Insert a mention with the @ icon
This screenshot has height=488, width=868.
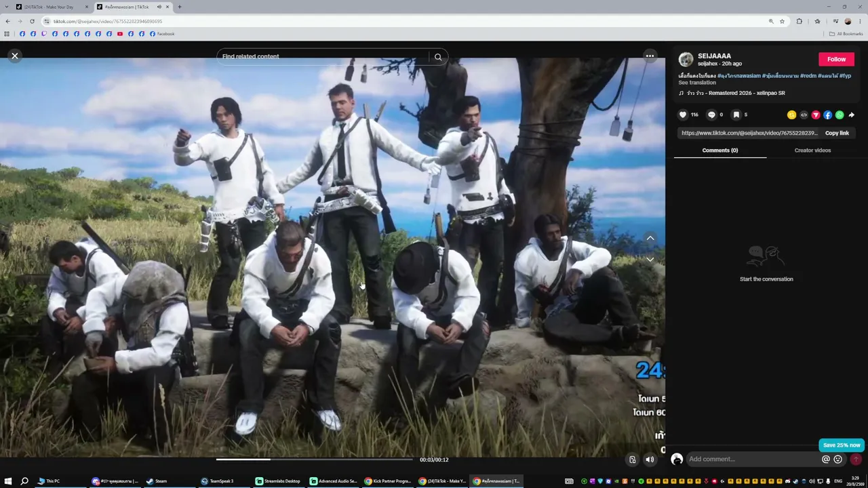[826, 459]
